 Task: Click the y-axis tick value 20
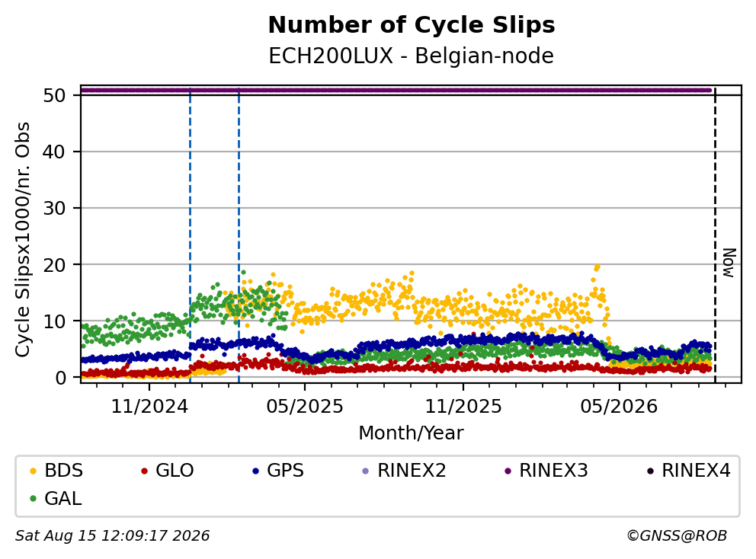tap(54, 264)
